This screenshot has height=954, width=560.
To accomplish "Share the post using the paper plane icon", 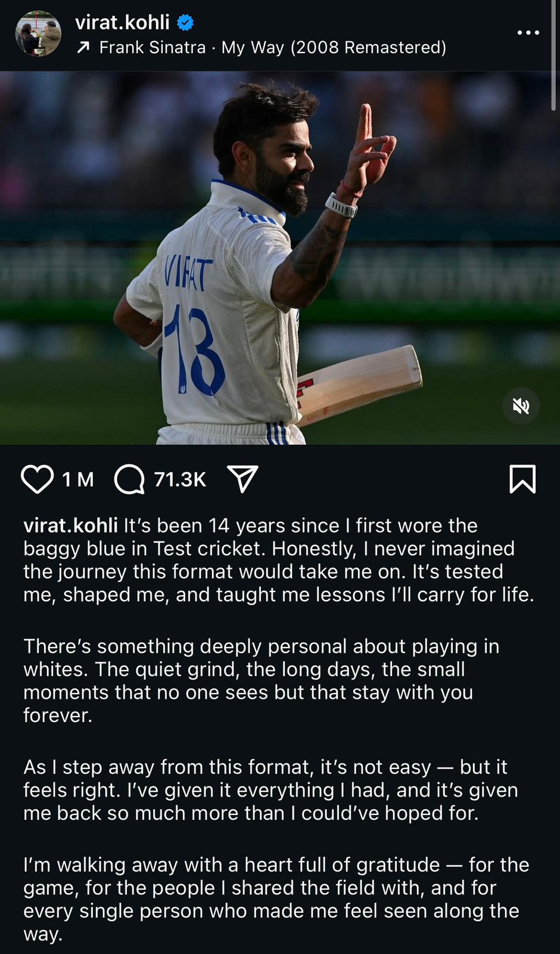I will point(242,479).
